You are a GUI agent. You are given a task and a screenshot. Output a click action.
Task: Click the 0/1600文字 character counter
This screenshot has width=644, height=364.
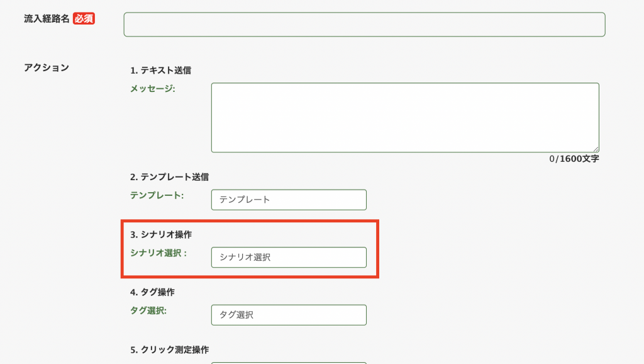coord(574,159)
